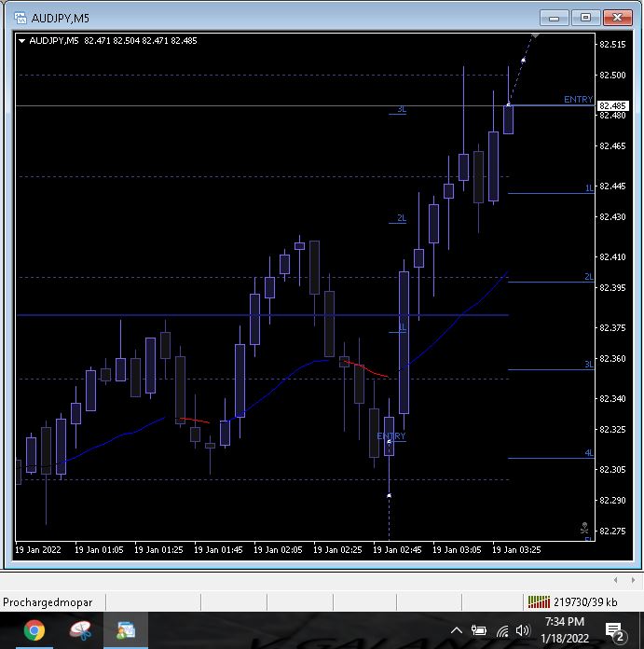The image size is (644, 649).
Task: Click the 19 Jan 01:25 time label
Action: tap(158, 549)
